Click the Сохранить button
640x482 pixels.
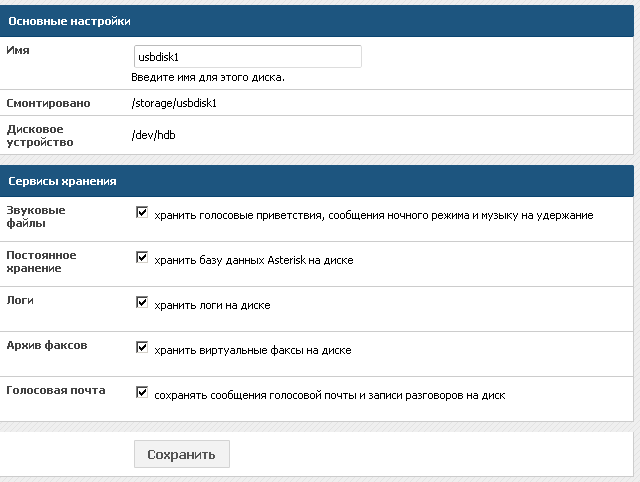(182, 454)
